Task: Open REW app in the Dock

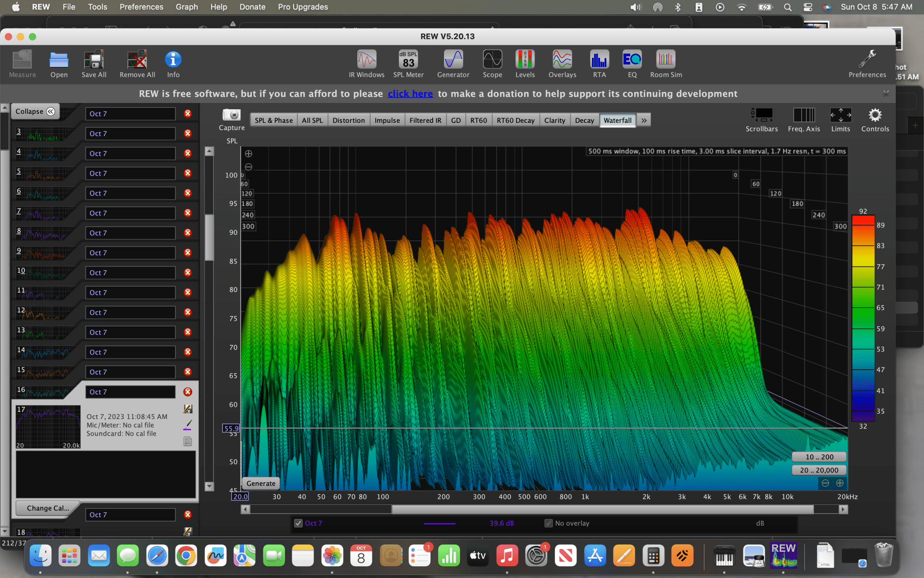Action: pos(783,555)
